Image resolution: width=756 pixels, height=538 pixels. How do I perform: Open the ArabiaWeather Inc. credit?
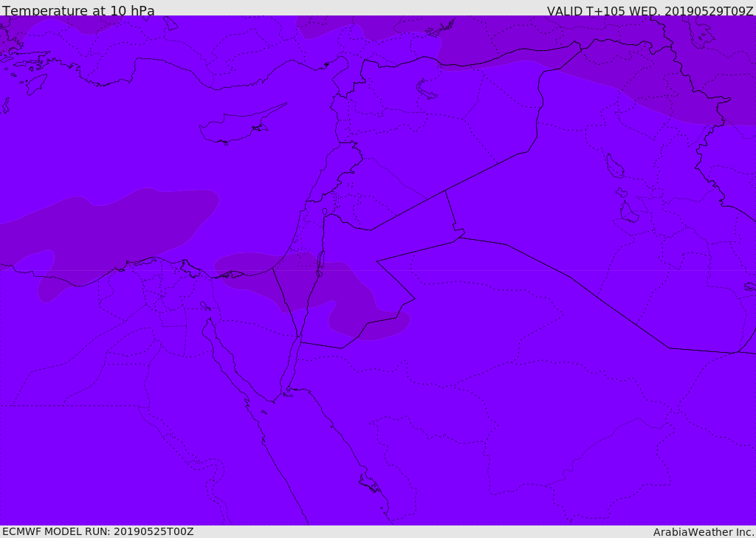pyautogui.click(x=704, y=532)
